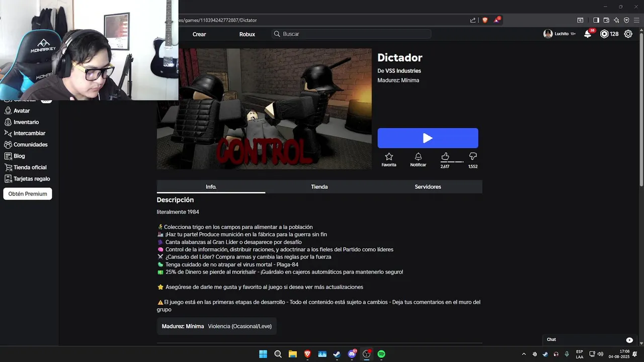Viewport: 644px width, 362px height.
Task: Click the blue Play game button
Action: (428, 138)
